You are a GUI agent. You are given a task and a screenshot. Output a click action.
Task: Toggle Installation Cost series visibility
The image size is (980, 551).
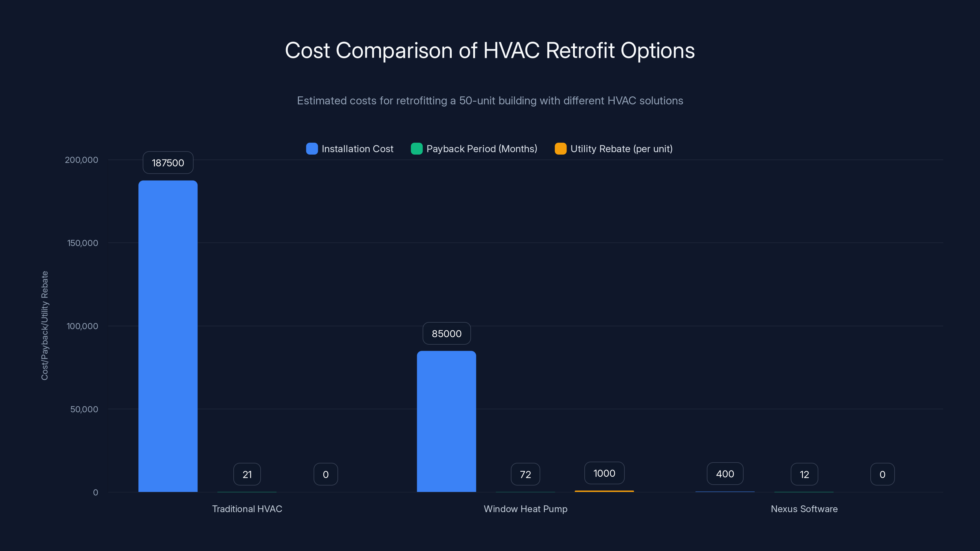pyautogui.click(x=357, y=149)
